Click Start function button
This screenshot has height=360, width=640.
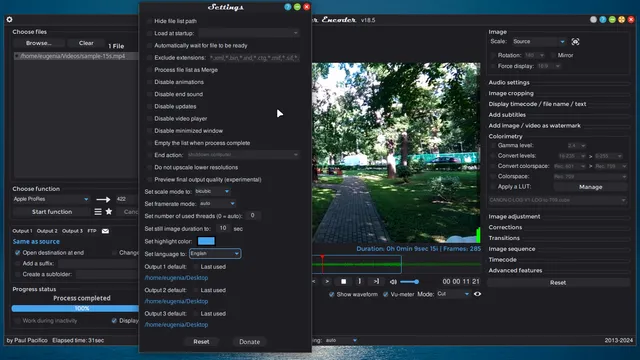pyautogui.click(x=52, y=212)
